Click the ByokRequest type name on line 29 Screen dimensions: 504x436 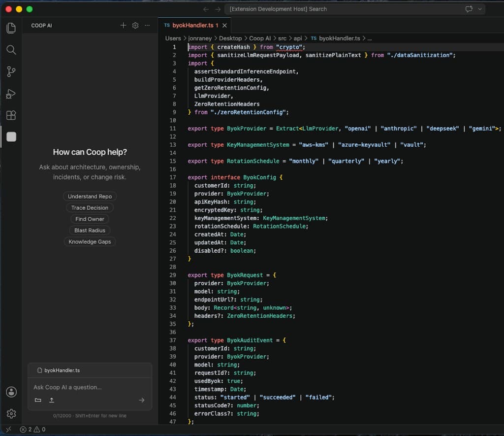[245, 275]
